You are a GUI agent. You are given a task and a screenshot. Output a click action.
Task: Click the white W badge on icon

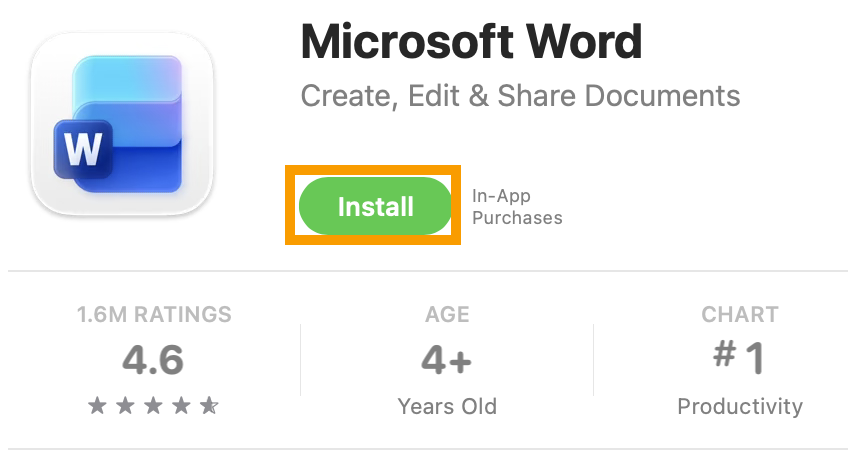(x=83, y=150)
